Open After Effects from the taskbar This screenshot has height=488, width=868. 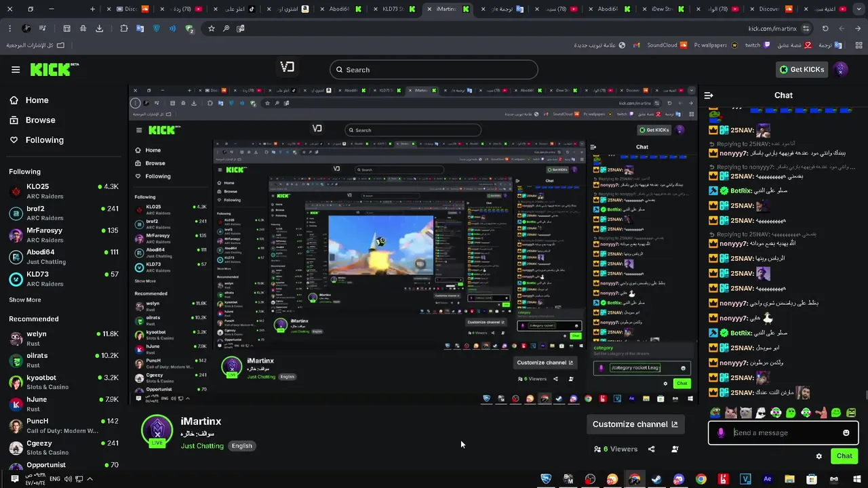[767, 479]
